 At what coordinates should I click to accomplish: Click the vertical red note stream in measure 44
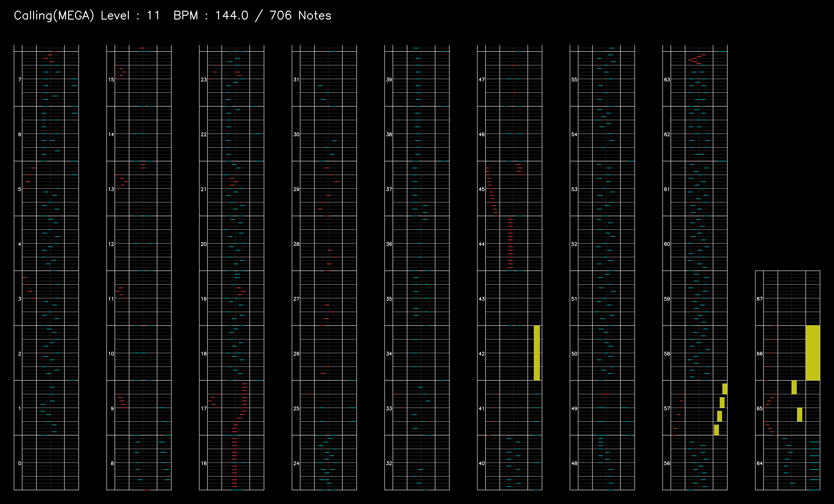(510, 244)
